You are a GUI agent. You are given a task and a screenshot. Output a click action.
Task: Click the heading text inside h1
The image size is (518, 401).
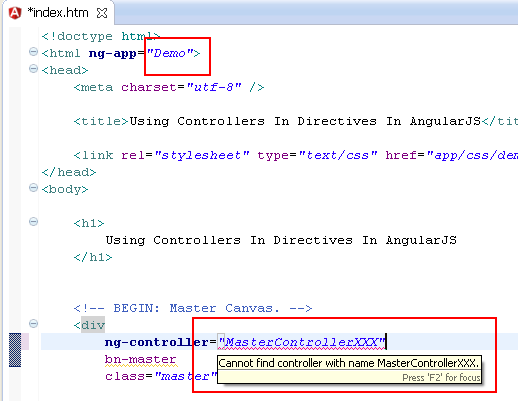click(x=281, y=240)
